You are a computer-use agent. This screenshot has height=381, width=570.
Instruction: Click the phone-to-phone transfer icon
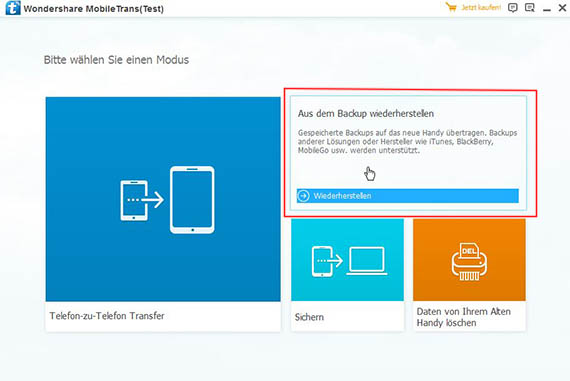(x=167, y=200)
